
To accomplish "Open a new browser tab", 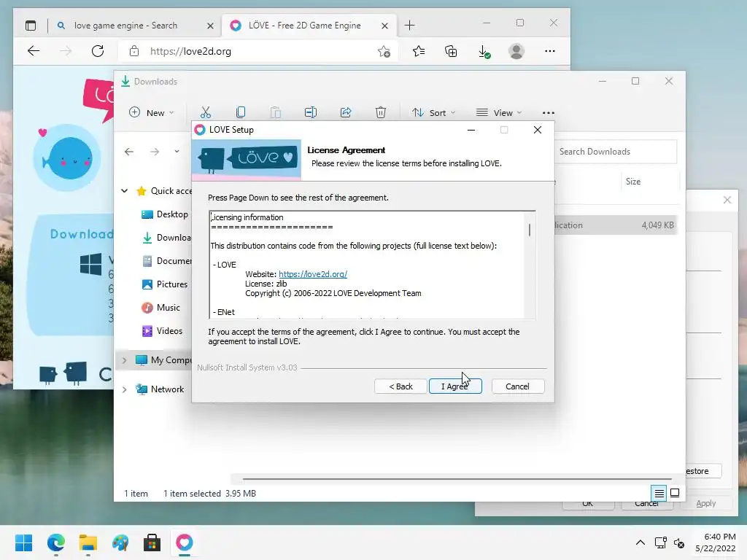I will [x=410, y=26].
